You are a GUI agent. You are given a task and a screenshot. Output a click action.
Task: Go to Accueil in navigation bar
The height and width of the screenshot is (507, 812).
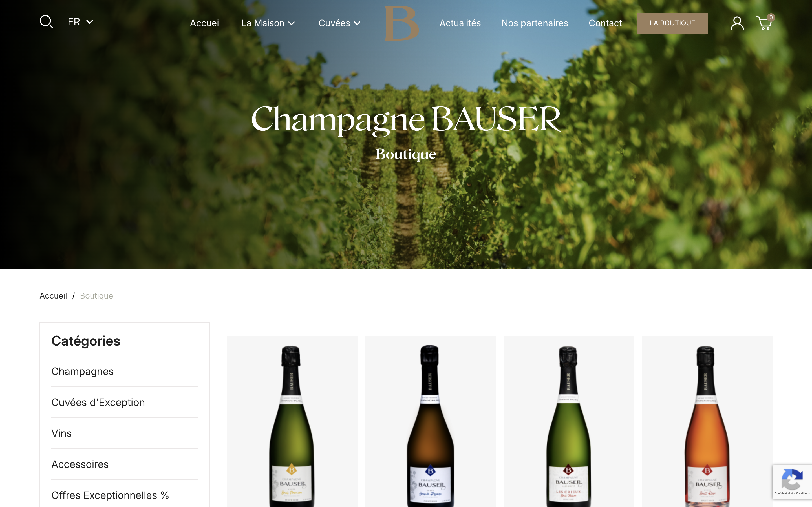[205, 23]
